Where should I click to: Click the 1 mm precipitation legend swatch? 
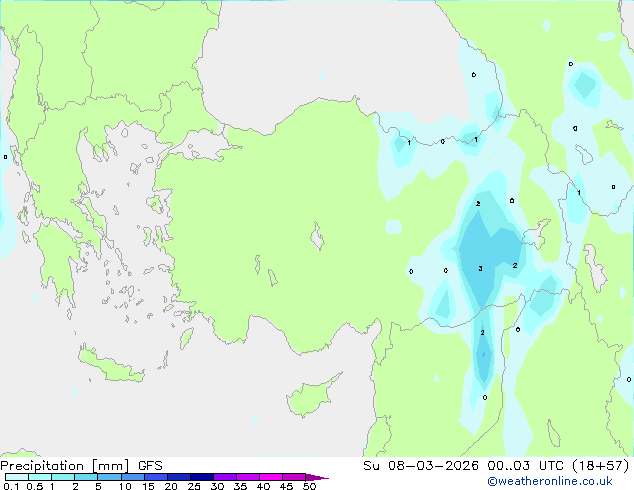tap(63, 477)
